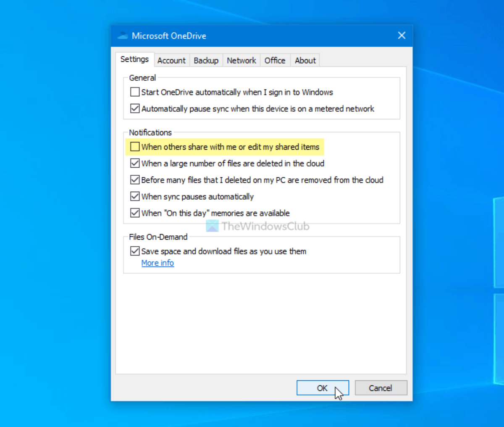
Task: Uncheck large number of files deleted notification
Action: tap(135, 163)
